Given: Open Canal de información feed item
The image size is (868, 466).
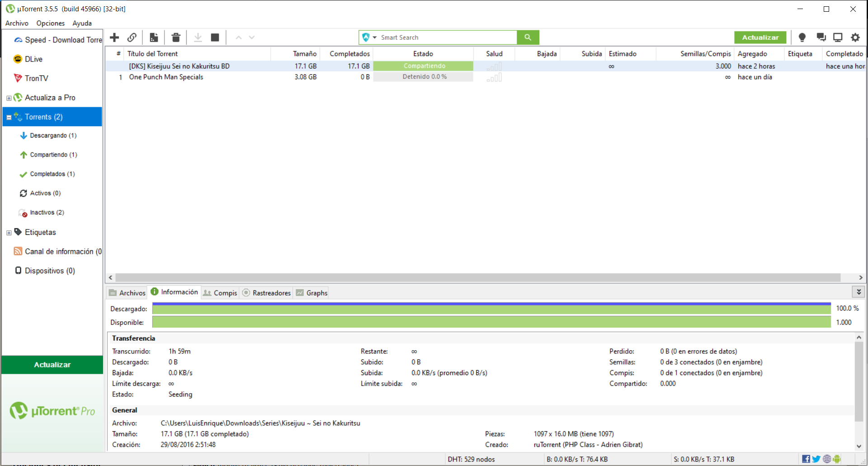Looking at the screenshot, I should (x=58, y=252).
